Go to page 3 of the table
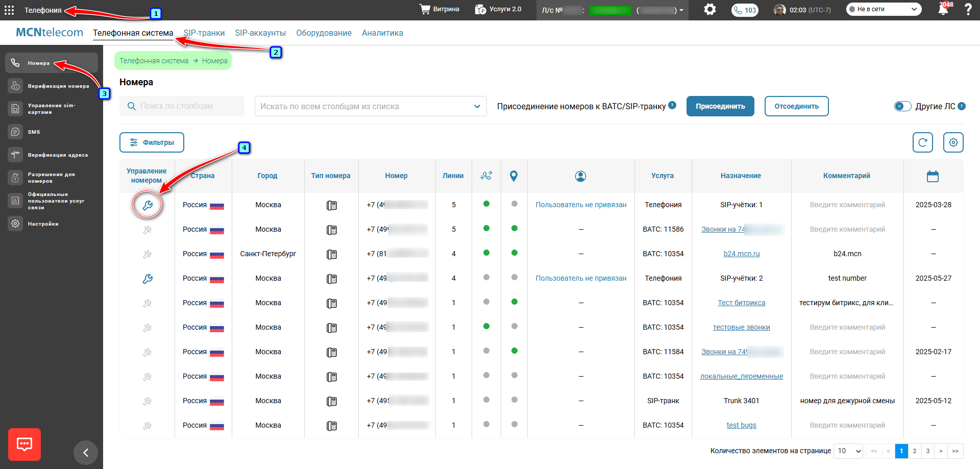 pos(927,451)
